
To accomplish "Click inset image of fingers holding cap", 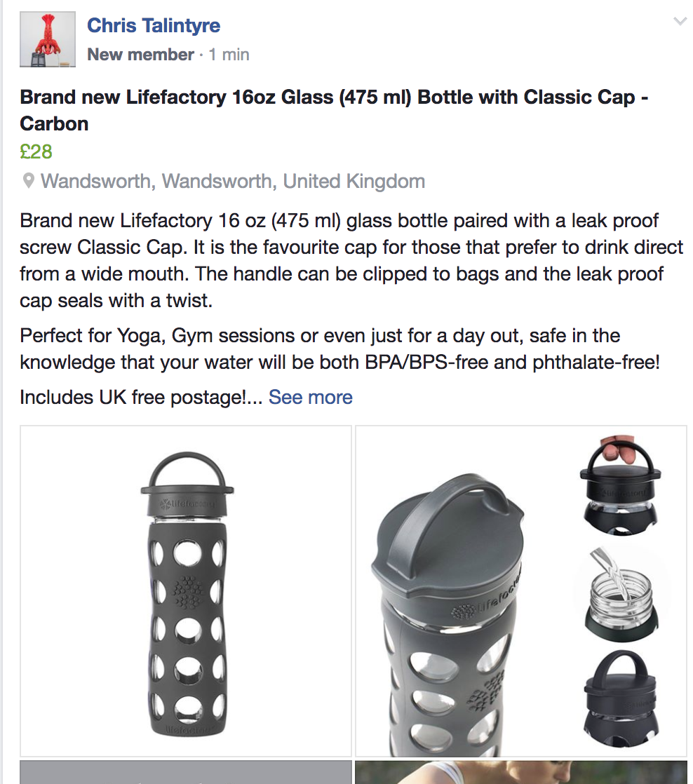I will (x=617, y=482).
